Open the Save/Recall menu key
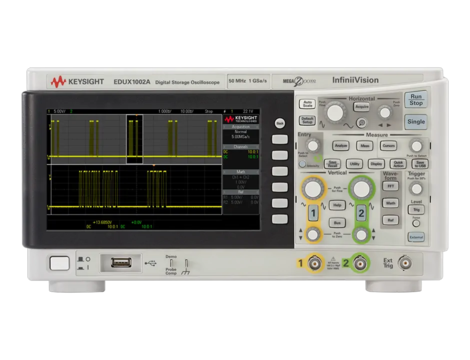Viewport: 470px width, 360px height. (332, 164)
